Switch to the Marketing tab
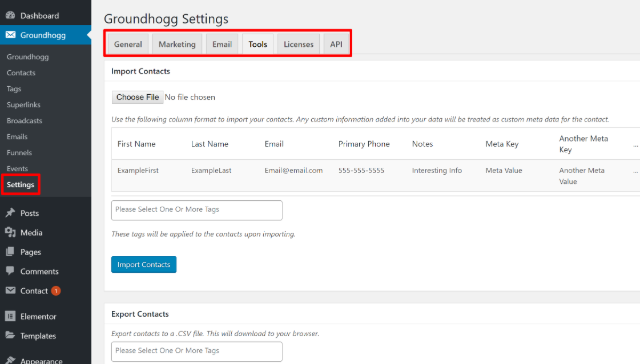The image size is (640, 364). (177, 44)
